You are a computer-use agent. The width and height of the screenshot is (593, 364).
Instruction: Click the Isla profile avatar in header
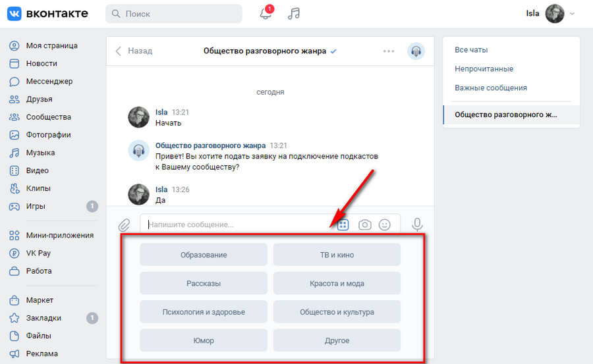click(x=554, y=14)
